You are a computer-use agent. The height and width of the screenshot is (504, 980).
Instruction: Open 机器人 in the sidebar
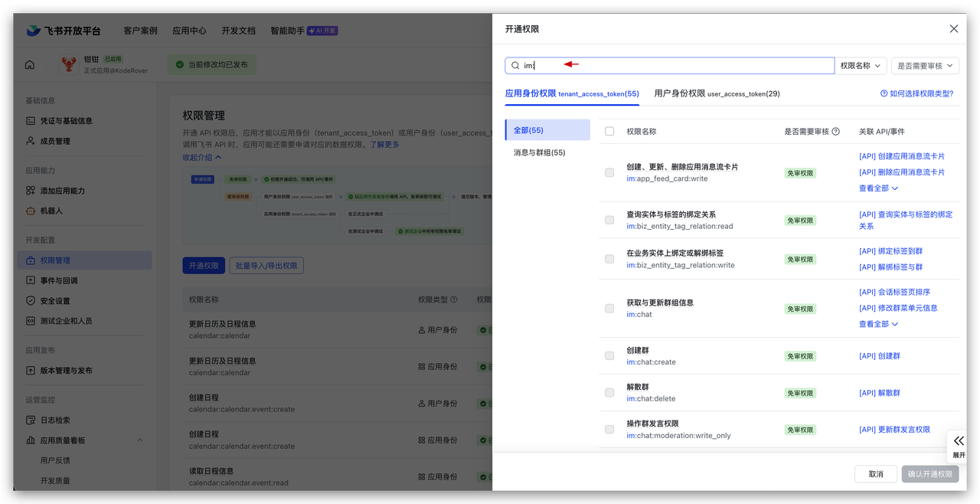coord(51,211)
